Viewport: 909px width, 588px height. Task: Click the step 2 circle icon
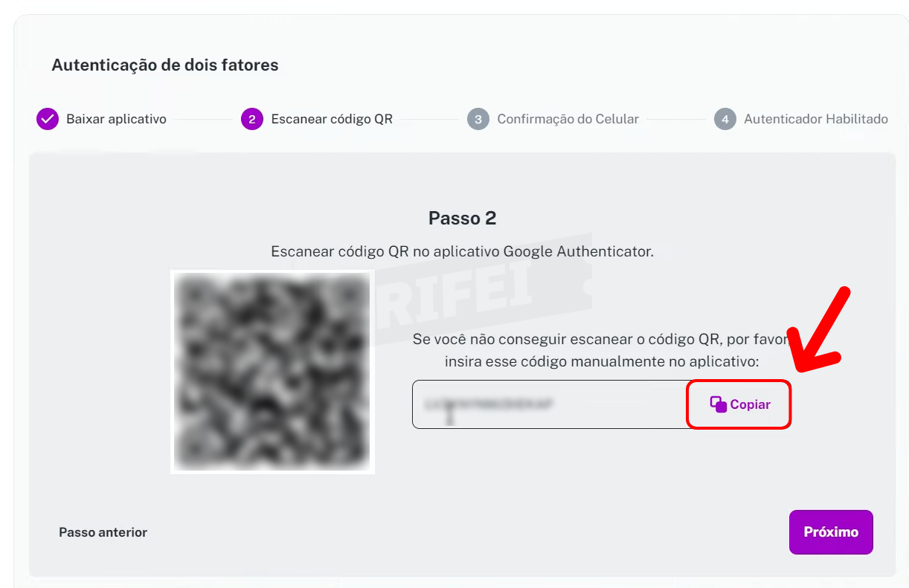252,119
